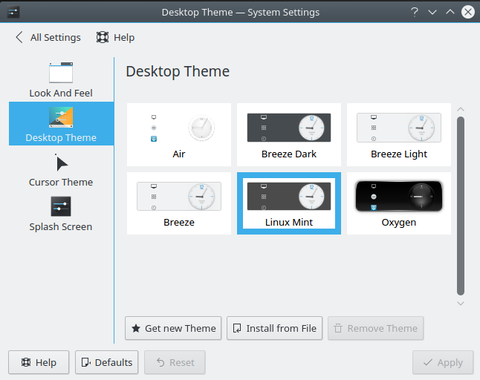Click the question mark title bar help icon

[414, 12]
